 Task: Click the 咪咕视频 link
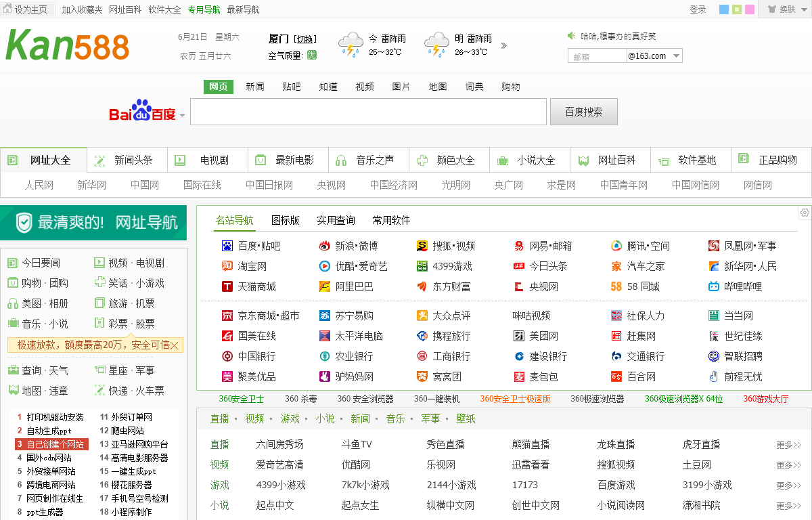(x=531, y=316)
